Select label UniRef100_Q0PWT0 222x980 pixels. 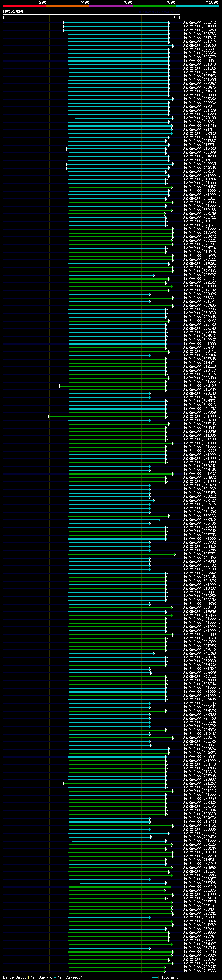click(199, 837)
